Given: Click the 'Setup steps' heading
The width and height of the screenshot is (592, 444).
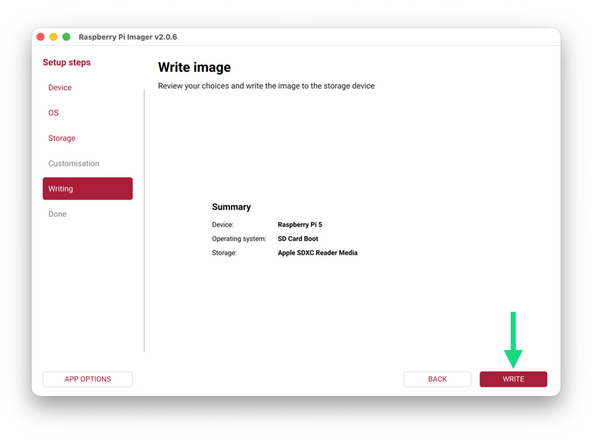Looking at the screenshot, I should pos(66,62).
